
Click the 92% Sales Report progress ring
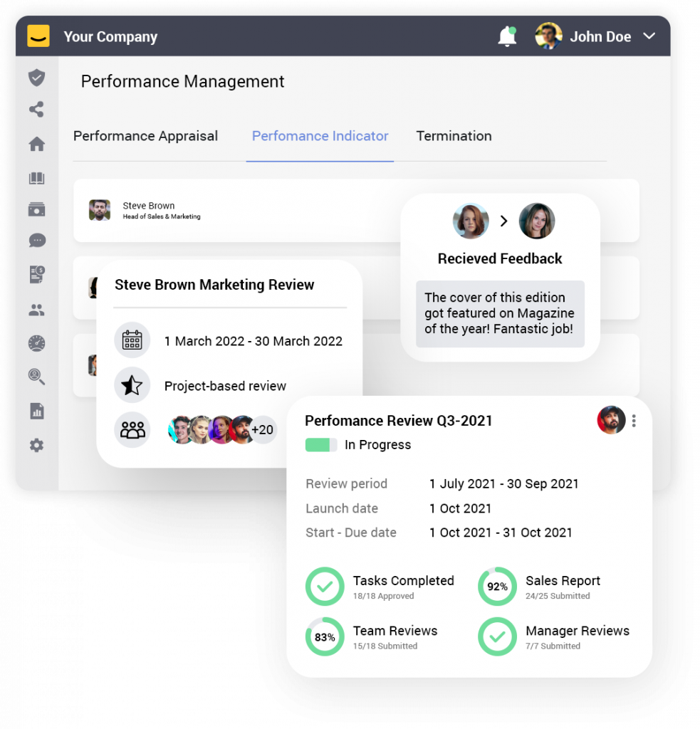pos(497,587)
